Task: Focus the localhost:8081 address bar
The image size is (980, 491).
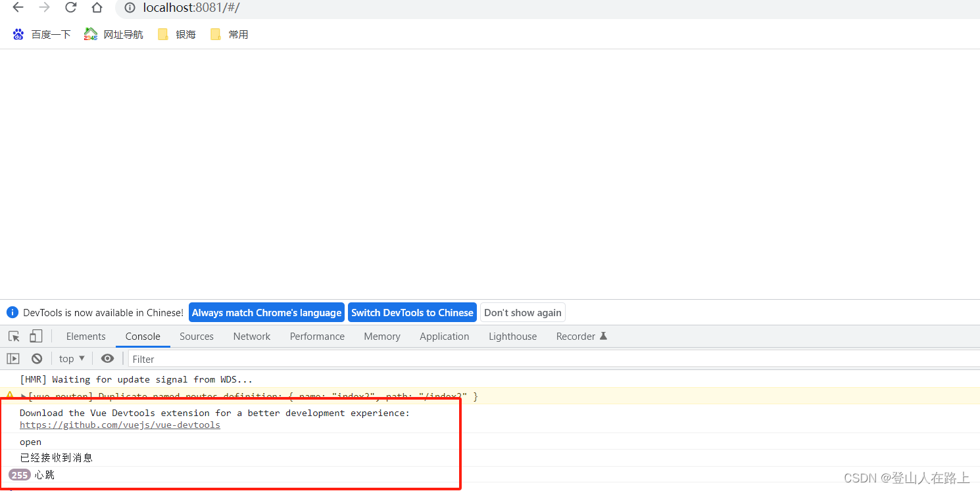Action: click(x=547, y=9)
